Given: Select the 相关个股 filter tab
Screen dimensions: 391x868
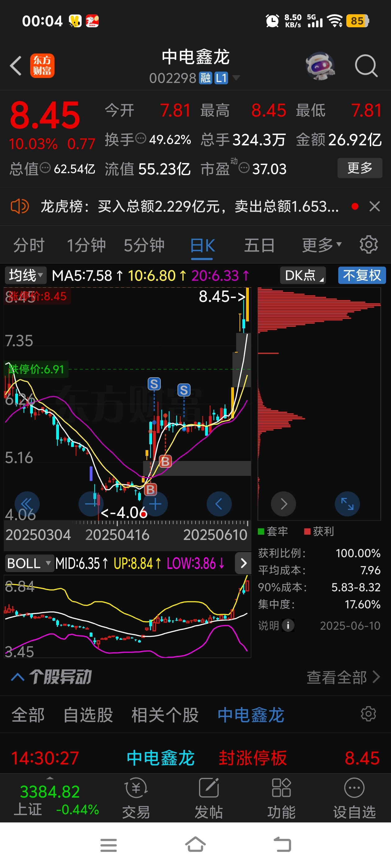Looking at the screenshot, I should (x=165, y=715).
